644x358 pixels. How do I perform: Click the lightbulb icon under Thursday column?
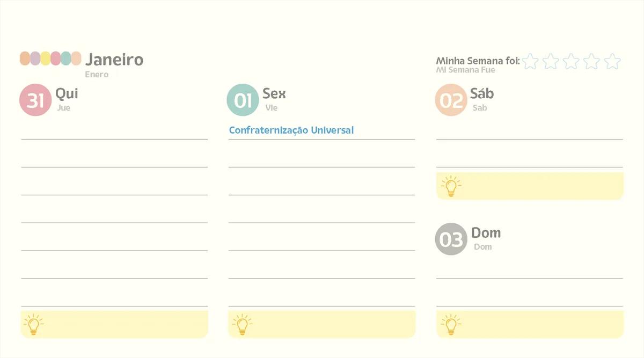pyautogui.click(x=33, y=324)
